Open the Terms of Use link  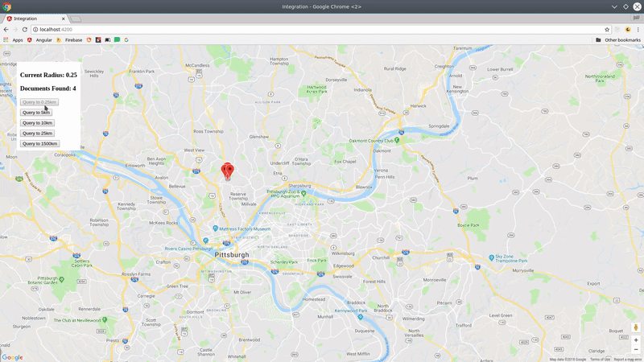[600, 360]
